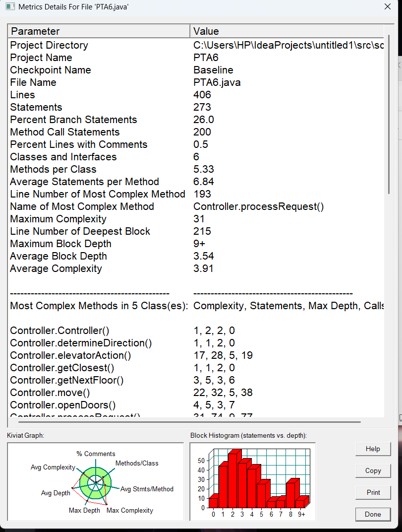The width and height of the screenshot is (402, 532).
Task: Click the Avg Depth axis label
Action: pos(56,493)
